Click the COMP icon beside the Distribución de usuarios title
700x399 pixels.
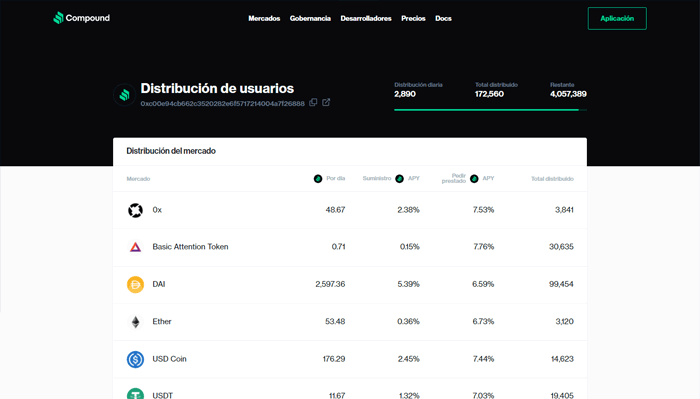point(125,95)
